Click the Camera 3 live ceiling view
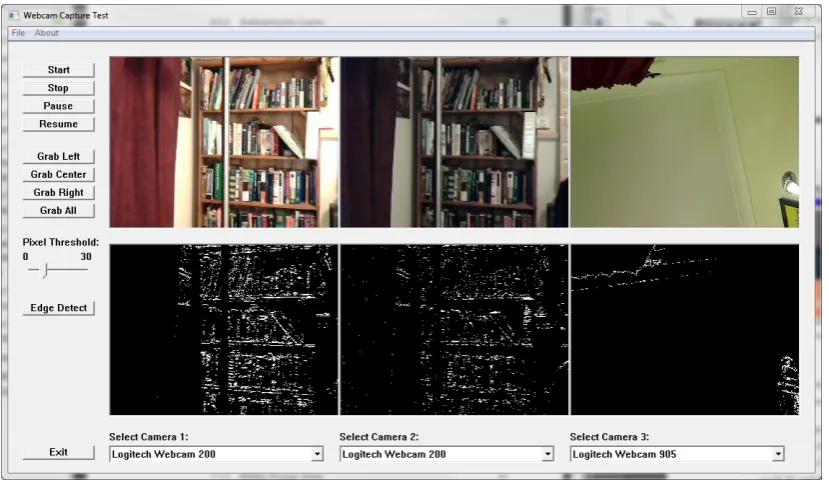This screenshot has height=488, width=829. point(685,142)
